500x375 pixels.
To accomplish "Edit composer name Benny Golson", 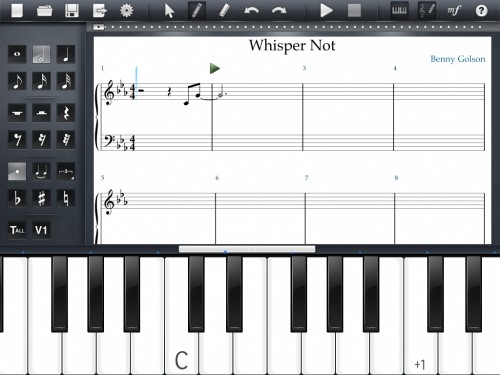I will 458,59.
